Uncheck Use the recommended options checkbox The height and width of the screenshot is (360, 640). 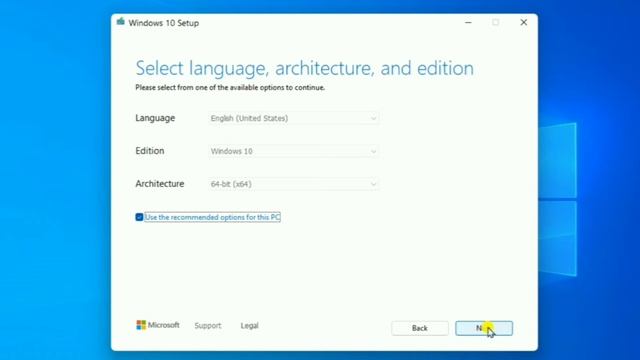139,217
